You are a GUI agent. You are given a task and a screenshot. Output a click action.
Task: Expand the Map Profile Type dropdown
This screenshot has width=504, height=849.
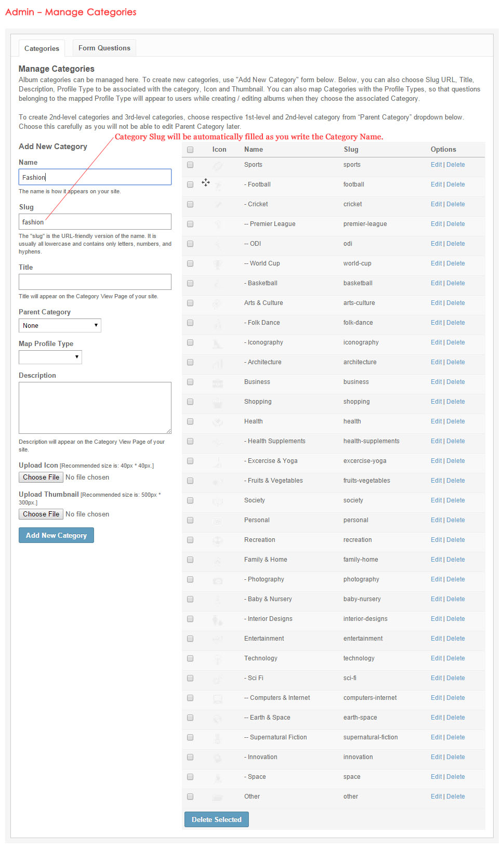50,357
